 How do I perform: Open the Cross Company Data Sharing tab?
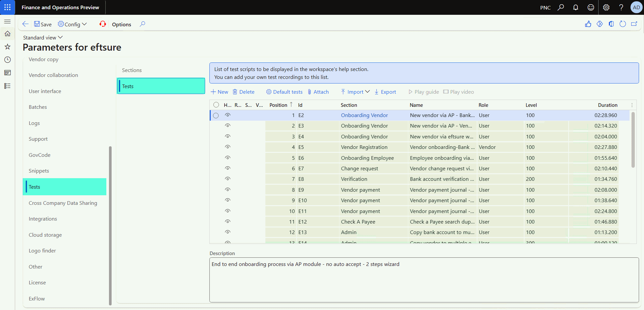pyautogui.click(x=63, y=203)
